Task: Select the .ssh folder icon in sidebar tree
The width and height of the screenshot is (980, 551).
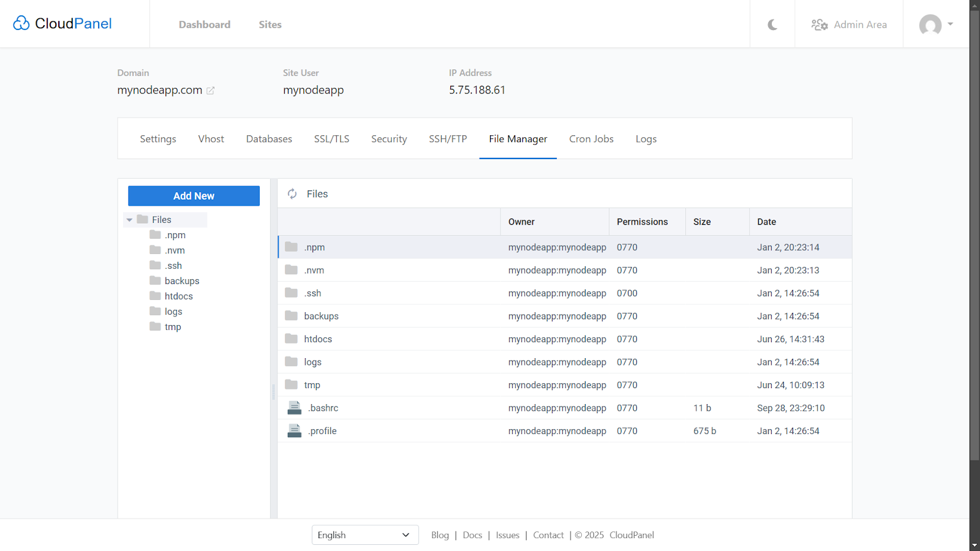Action: (156, 265)
